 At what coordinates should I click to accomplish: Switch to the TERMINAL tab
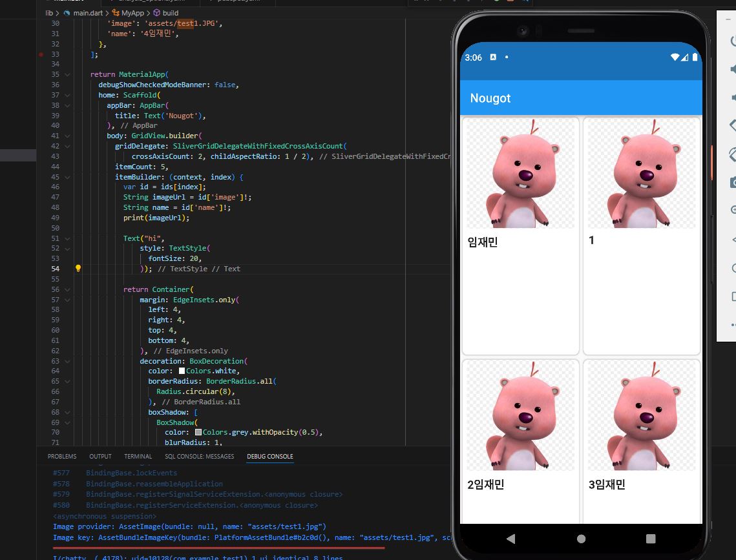[x=138, y=457]
